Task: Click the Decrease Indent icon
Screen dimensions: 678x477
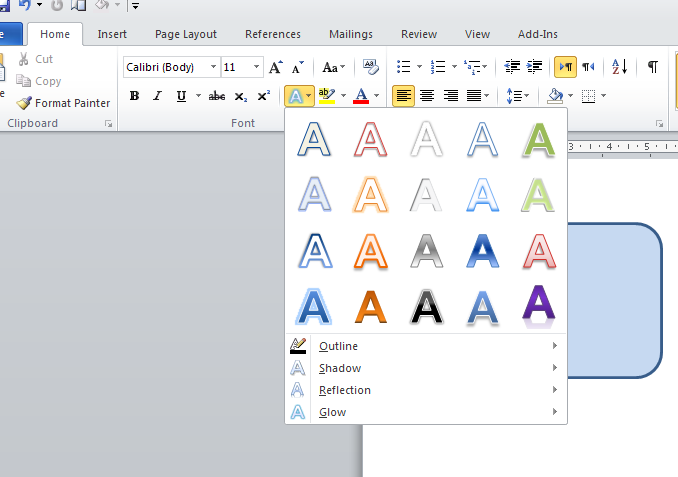Action: click(x=512, y=67)
